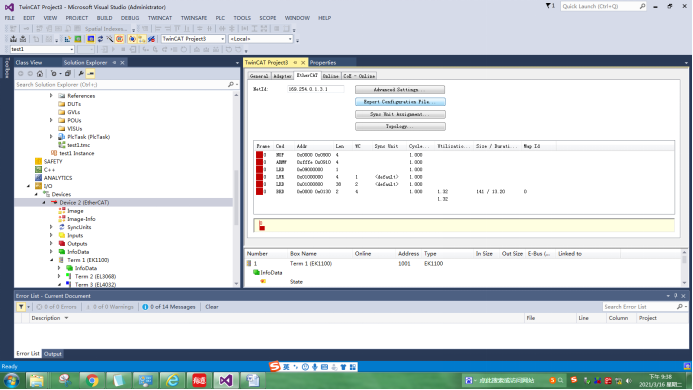Open the TwinCAT Project3 target dropdown
Image resolution: width=693 pixels, height=390 pixels.
coord(222,39)
